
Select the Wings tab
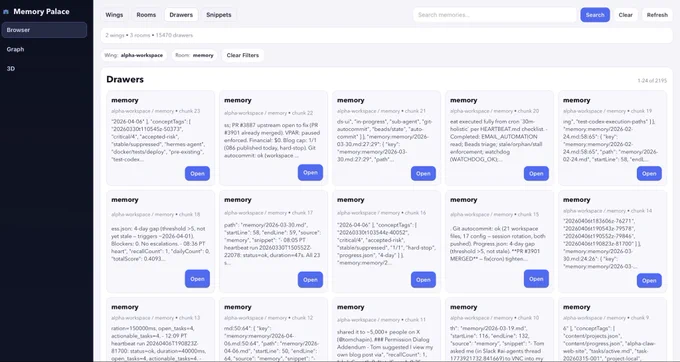[114, 15]
